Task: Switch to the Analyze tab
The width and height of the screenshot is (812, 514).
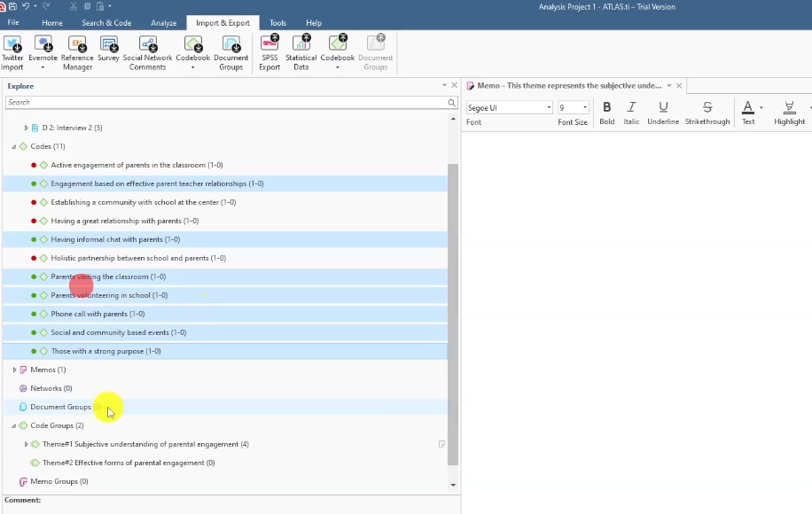Action: 163,23
